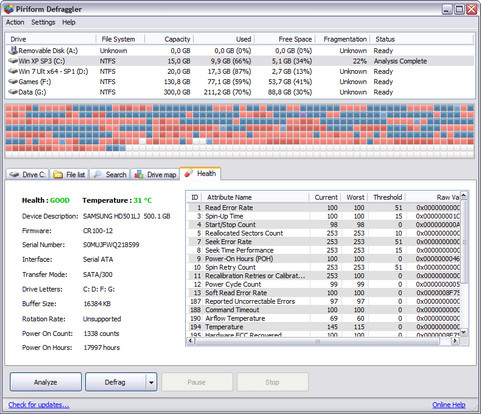Click the Defrag button
481x414 pixels.
(115, 382)
